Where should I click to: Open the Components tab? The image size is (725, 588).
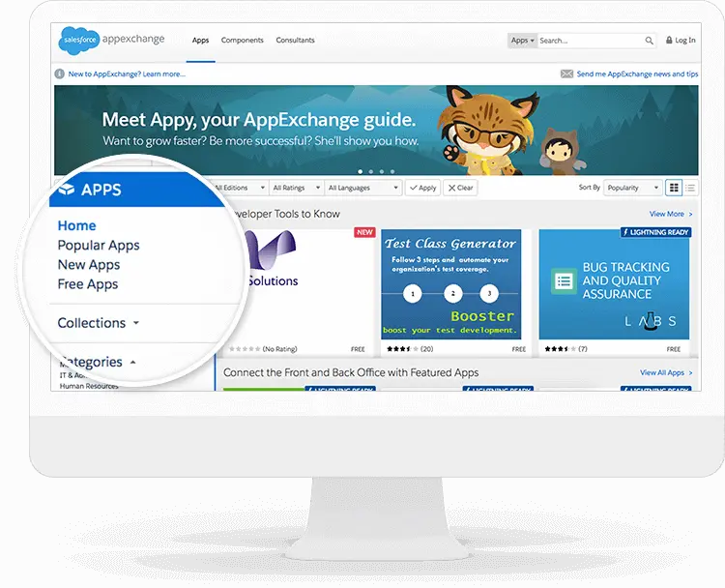243,41
